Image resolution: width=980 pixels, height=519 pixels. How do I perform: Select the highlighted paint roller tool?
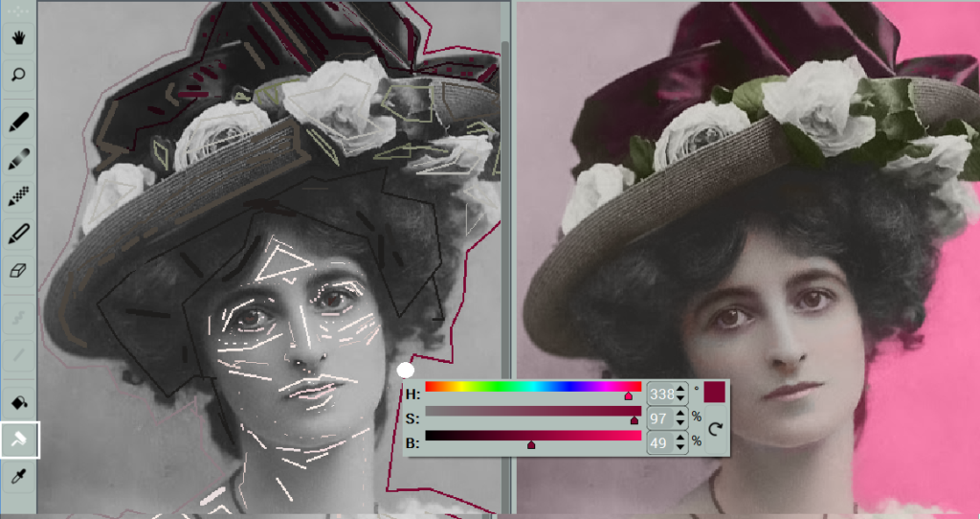pyautogui.click(x=19, y=440)
